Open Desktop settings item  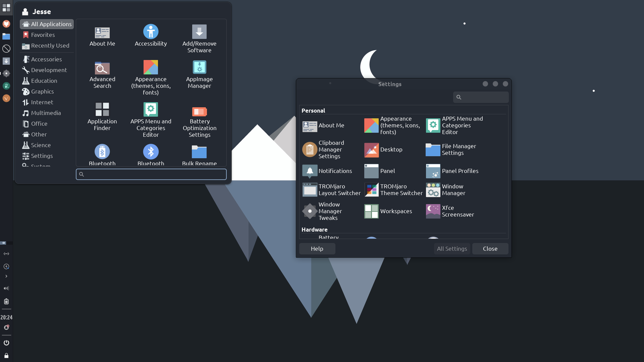coord(384,149)
